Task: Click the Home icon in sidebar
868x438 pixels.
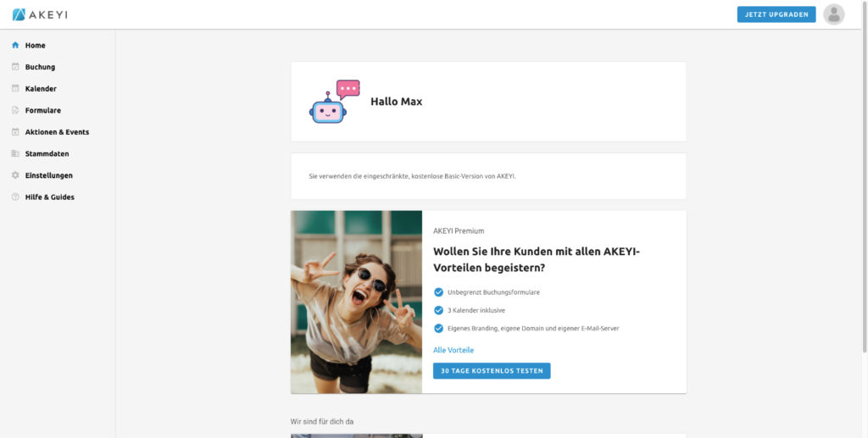Action: [x=15, y=45]
